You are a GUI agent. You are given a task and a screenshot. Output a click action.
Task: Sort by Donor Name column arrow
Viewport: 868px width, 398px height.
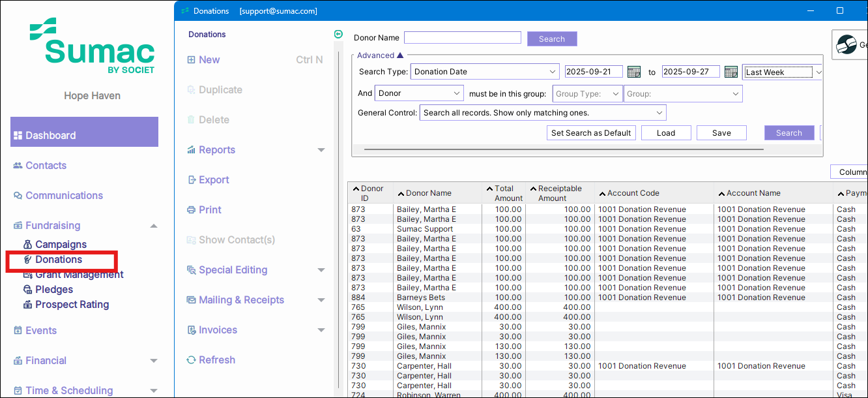pyautogui.click(x=401, y=193)
